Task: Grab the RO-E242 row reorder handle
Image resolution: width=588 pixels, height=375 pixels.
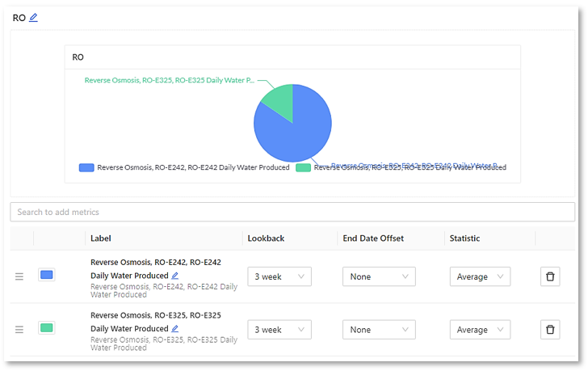Action: tap(19, 276)
